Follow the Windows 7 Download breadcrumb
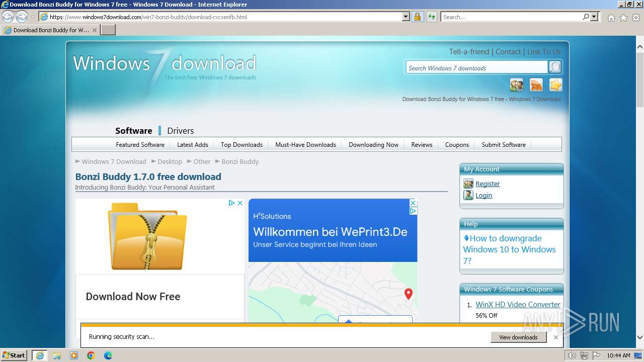This screenshot has width=644, height=362. (x=114, y=162)
